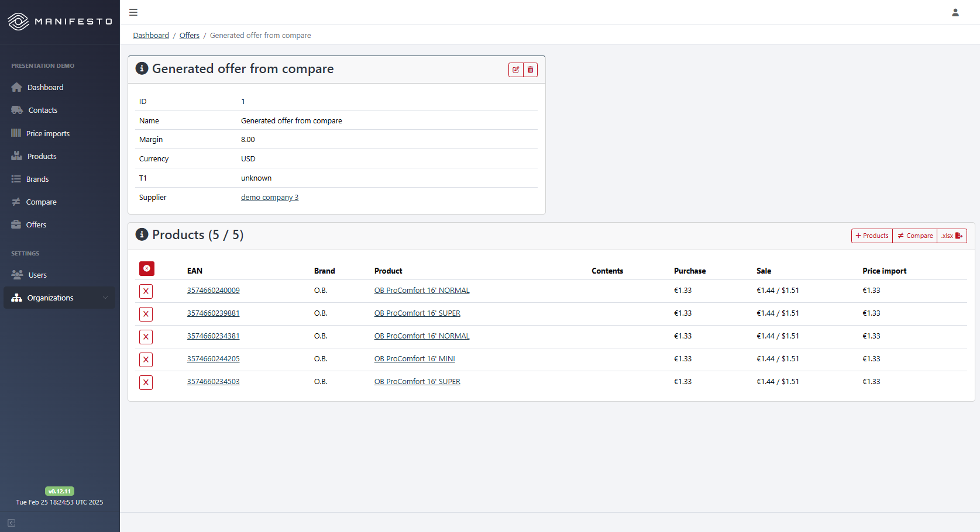The width and height of the screenshot is (980, 532).
Task: Click the Manifesto logo icon
Action: click(x=18, y=22)
